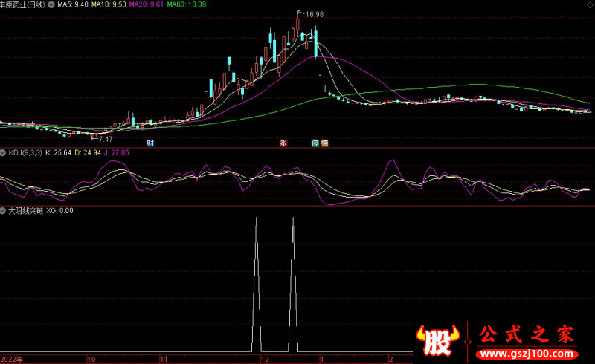Click the KDJ(9,3,3) indicator name
This screenshot has width=595, height=364.
(x=25, y=152)
